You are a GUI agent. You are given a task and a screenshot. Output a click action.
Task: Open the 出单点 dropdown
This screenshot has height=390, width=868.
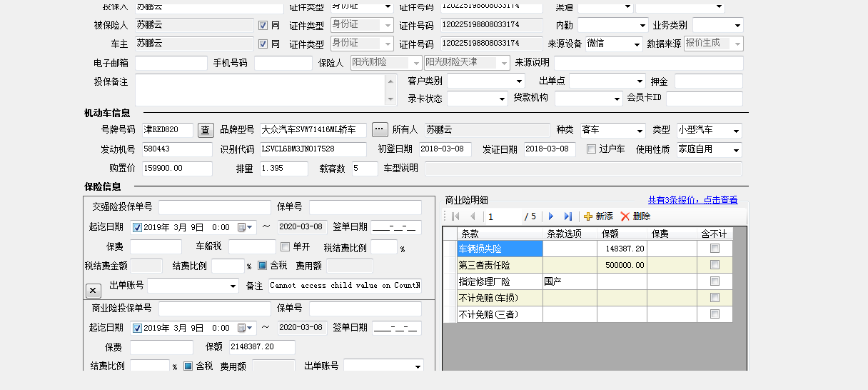(639, 81)
